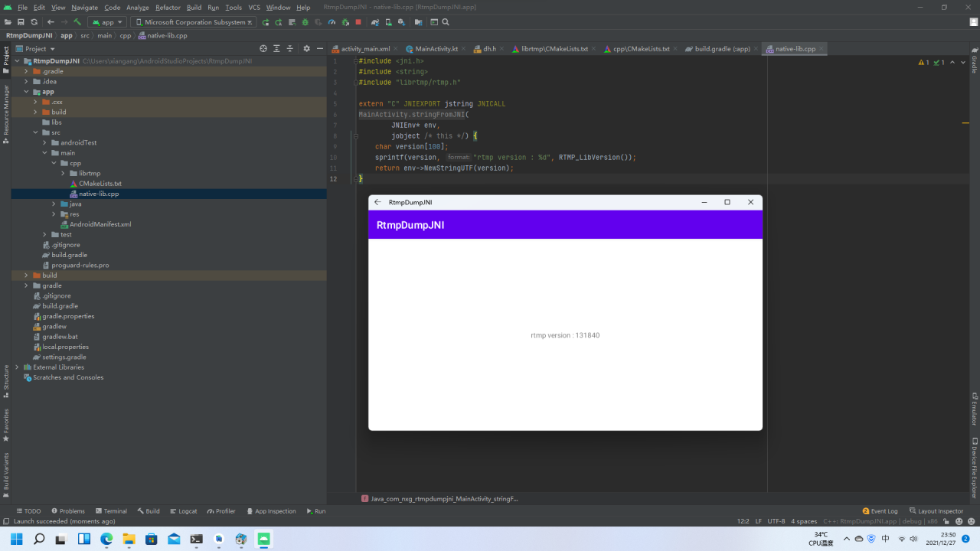This screenshot has width=980, height=551.
Task: Open the Logcat tool window
Action: (x=183, y=511)
